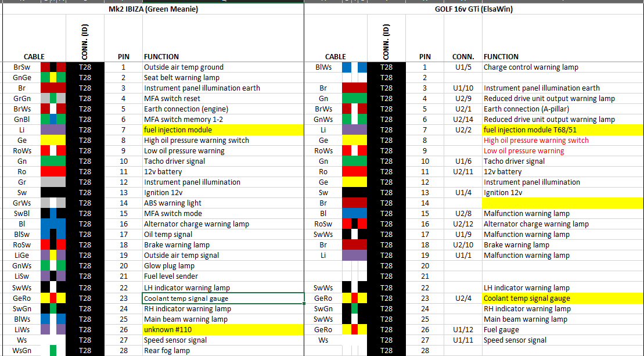Click connector cell "U2/8"
The width and height of the screenshot is (644, 356).
pos(463,214)
